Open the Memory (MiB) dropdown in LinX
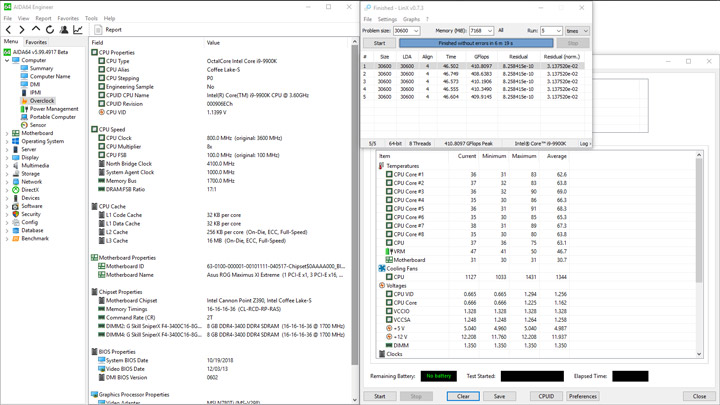Viewport: 720px width, 405px height. pyautogui.click(x=489, y=31)
